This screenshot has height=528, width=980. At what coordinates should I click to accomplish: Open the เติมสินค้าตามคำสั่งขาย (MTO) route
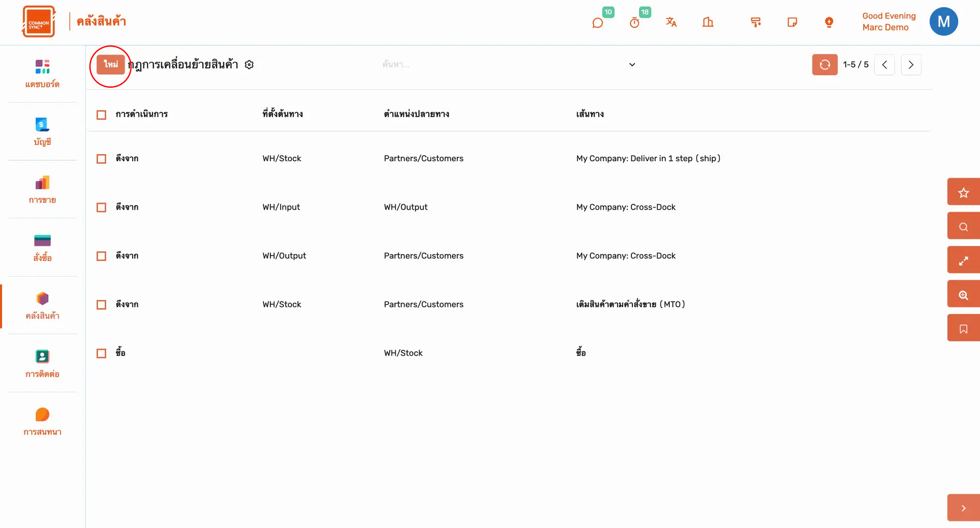pyautogui.click(x=631, y=304)
